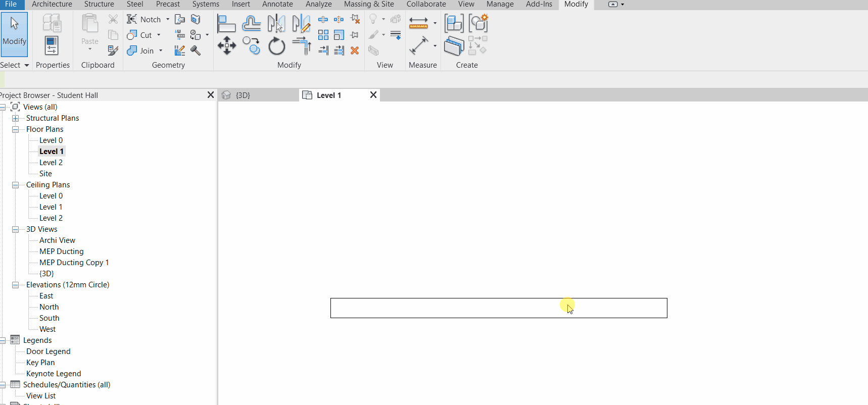Select Trim/Extend to Corner tool
The width and height of the screenshot is (868, 405).
[x=302, y=46]
